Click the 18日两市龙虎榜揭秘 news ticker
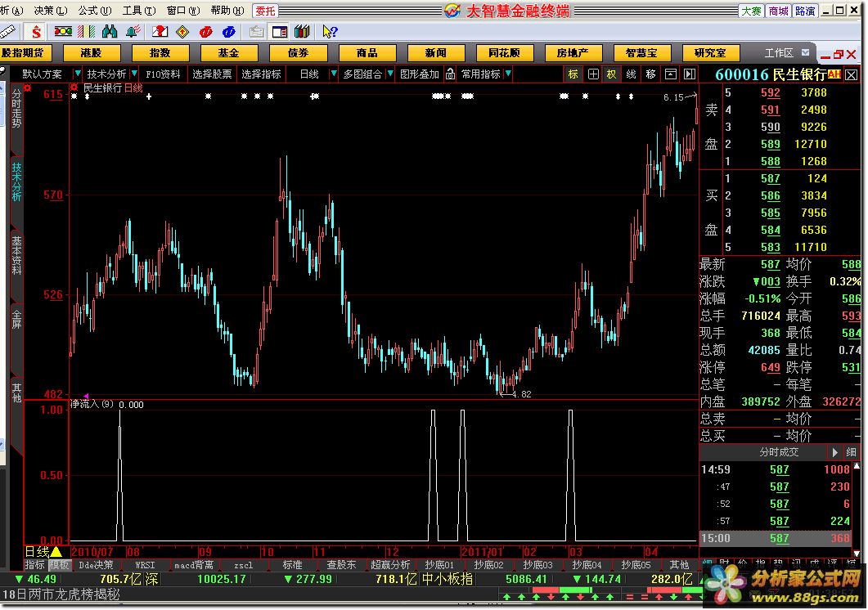 pos(61,595)
